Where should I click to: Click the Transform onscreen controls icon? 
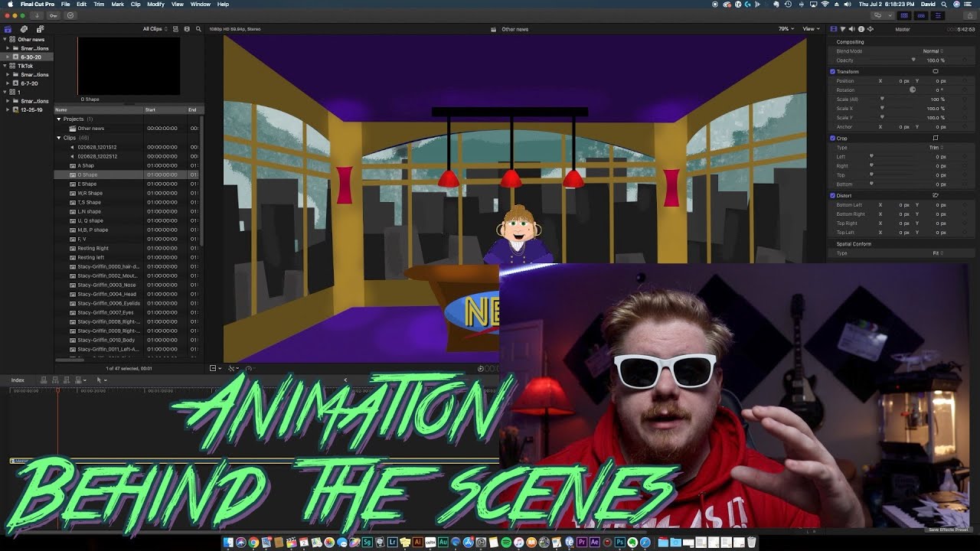pyautogui.click(x=935, y=71)
